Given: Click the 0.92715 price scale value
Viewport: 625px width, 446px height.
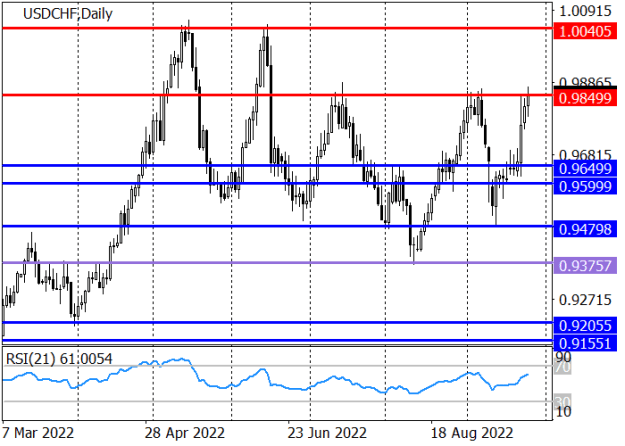Looking at the screenshot, I should pyautogui.click(x=585, y=300).
